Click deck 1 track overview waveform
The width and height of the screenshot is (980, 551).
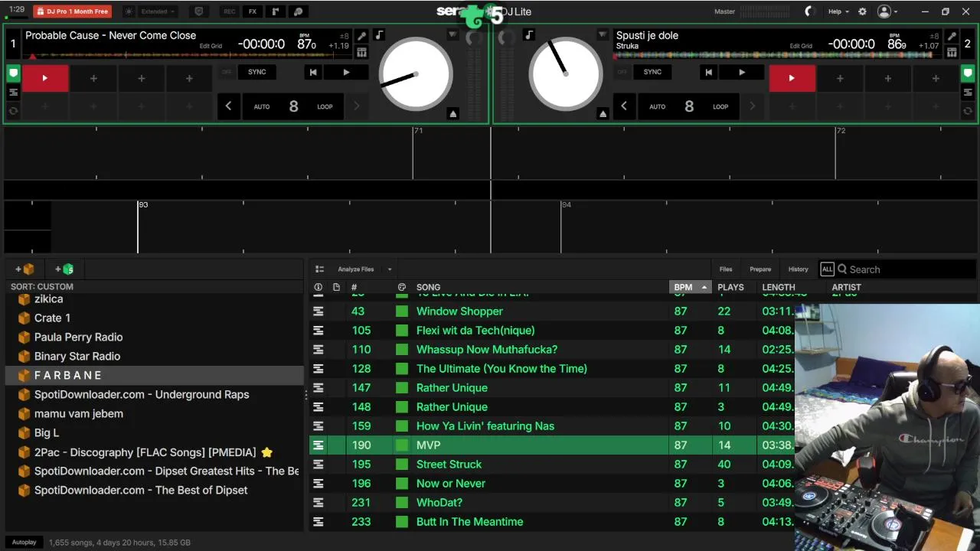188,55
